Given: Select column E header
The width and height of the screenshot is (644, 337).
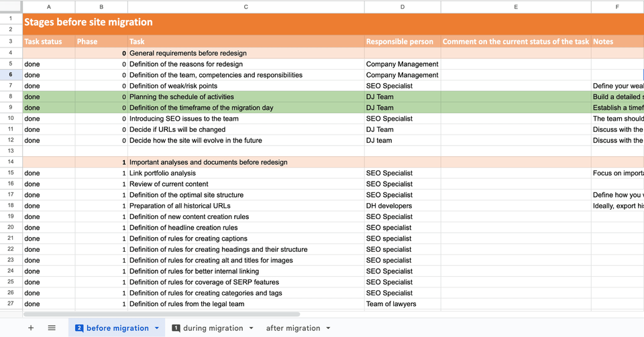Looking at the screenshot, I should [515, 7].
